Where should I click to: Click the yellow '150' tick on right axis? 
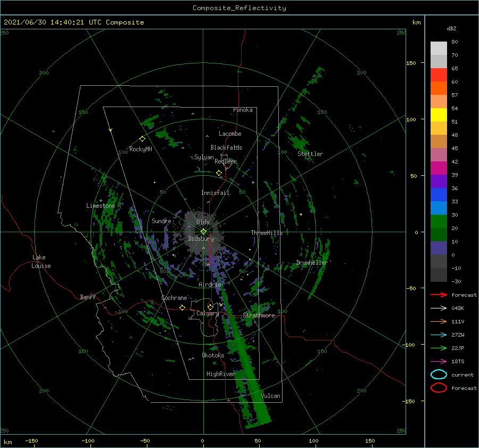tap(411, 63)
